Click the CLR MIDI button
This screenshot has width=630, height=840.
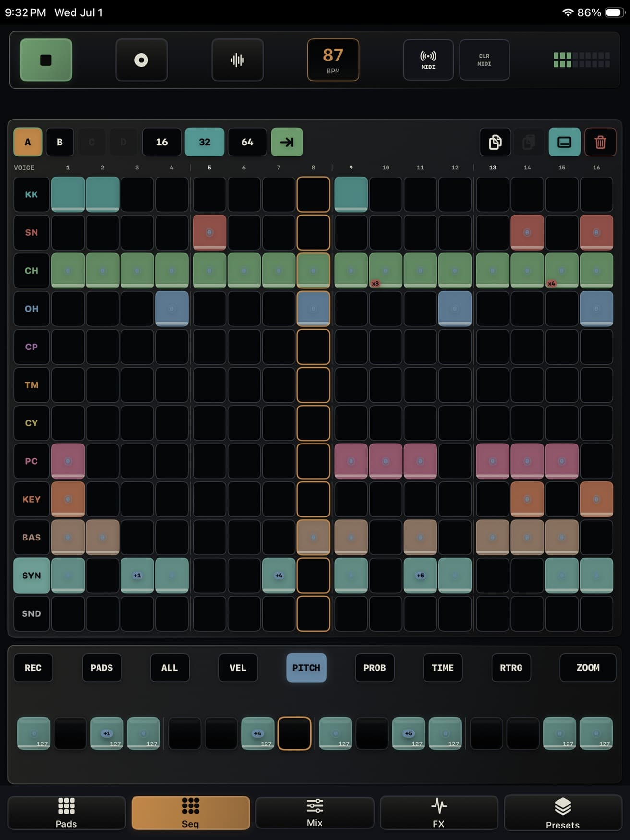(x=484, y=60)
